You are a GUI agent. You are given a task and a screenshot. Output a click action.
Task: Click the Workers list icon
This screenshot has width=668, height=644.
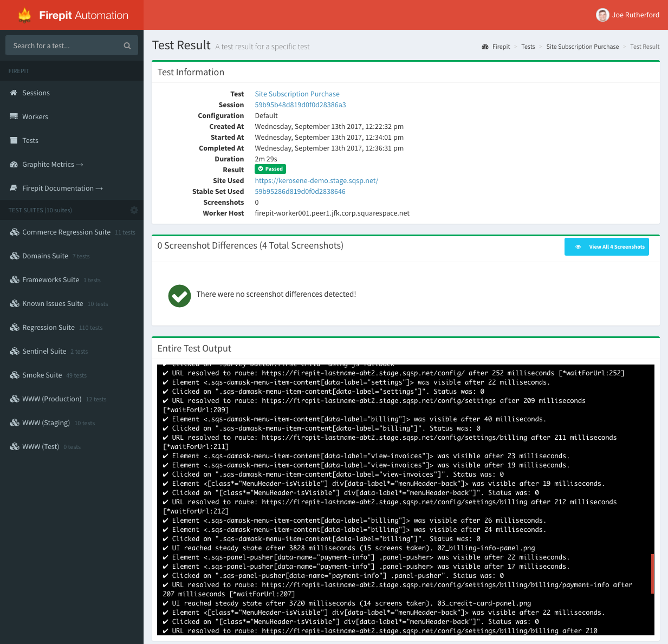click(14, 117)
